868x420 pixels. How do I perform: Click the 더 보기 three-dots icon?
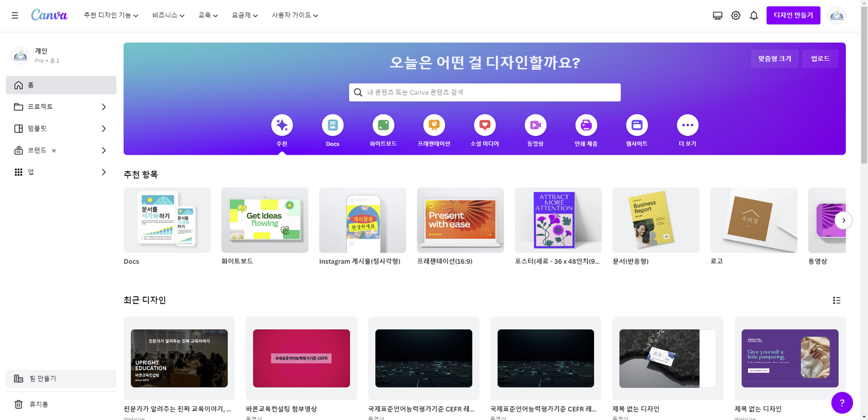pyautogui.click(x=687, y=125)
